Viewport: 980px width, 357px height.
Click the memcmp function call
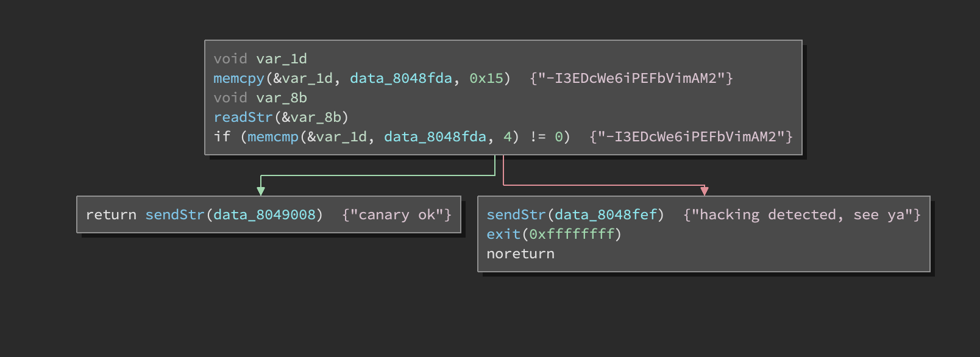(x=272, y=136)
